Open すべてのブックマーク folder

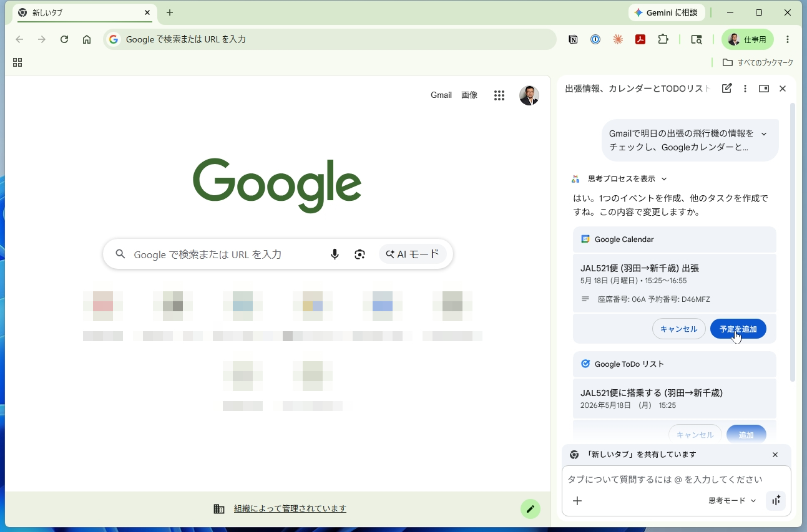[x=758, y=62]
